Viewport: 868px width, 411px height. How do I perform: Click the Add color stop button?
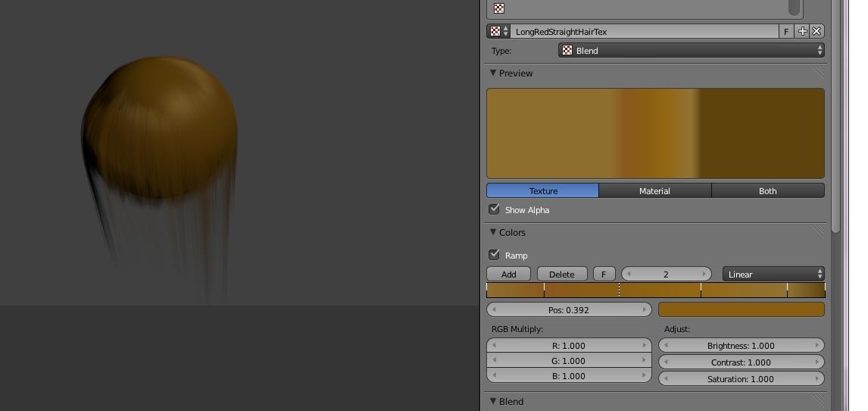pyautogui.click(x=509, y=275)
